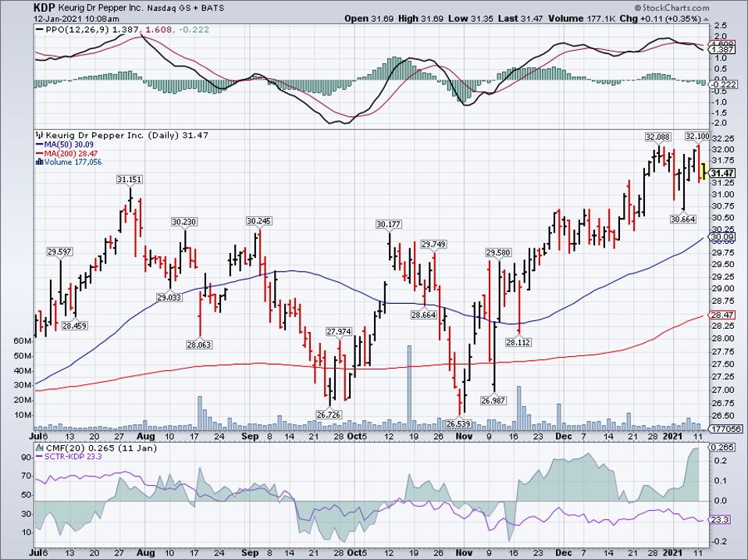Select the 12-Jan-2021 10:08am timestamp
The height and width of the screenshot is (560, 748).
pos(77,19)
